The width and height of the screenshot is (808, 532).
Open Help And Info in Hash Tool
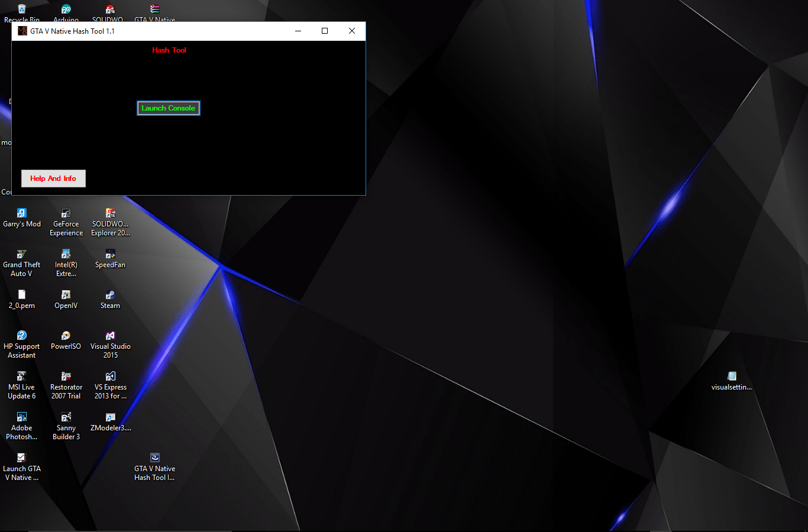pos(53,179)
